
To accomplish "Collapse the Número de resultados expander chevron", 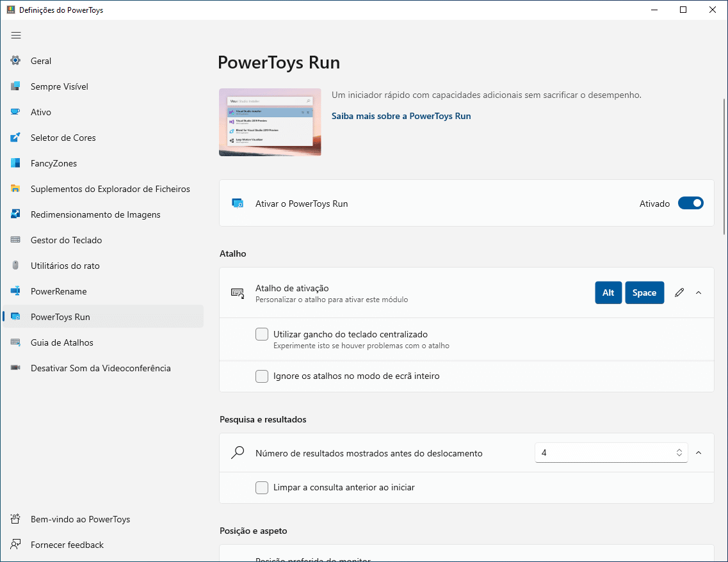I will coord(699,453).
